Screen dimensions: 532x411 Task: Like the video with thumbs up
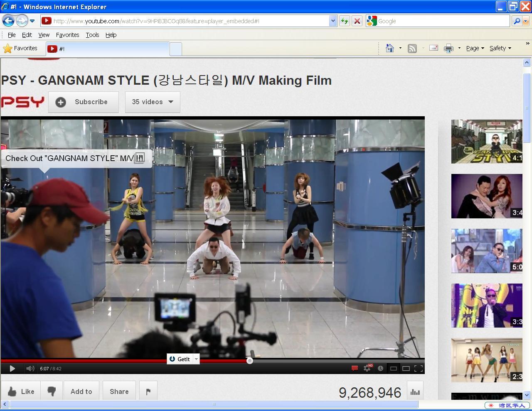pos(21,391)
